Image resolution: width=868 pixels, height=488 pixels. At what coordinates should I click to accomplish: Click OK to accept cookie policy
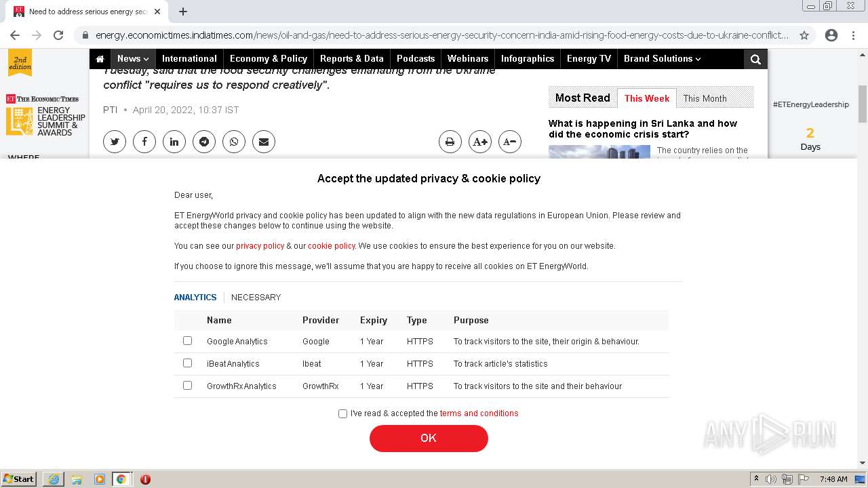429,439
